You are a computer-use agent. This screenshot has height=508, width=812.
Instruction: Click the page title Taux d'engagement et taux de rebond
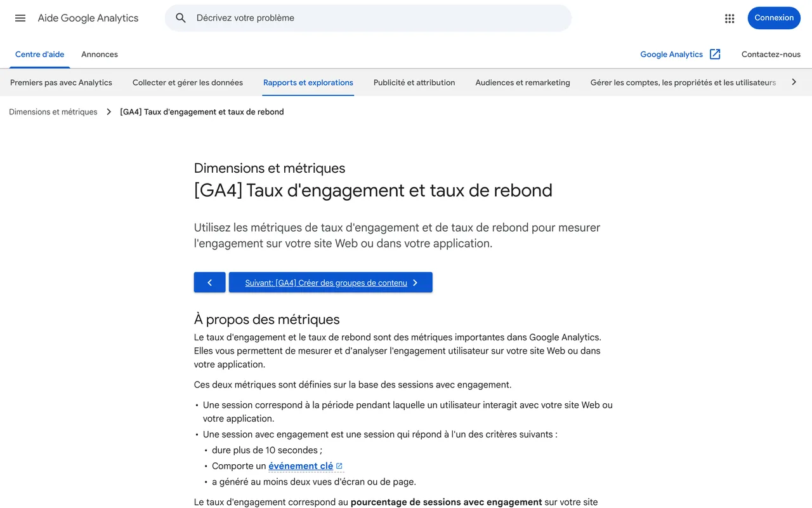[x=373, y=190]
